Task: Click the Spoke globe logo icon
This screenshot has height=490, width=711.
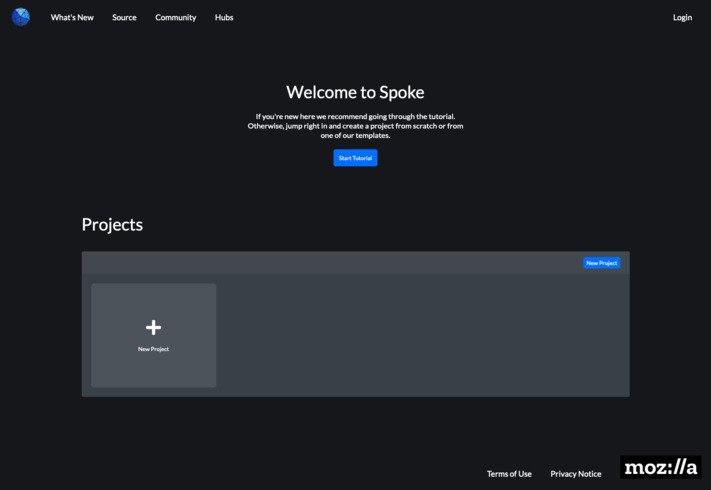Action: 21,17
